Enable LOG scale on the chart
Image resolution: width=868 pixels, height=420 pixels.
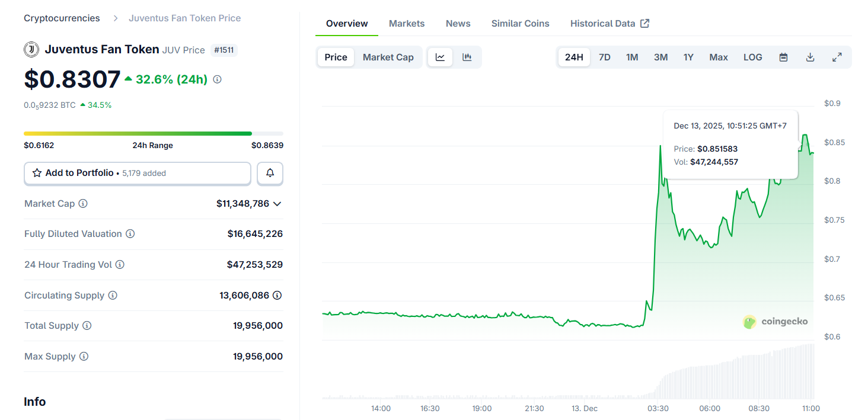[x=752, y=57]
